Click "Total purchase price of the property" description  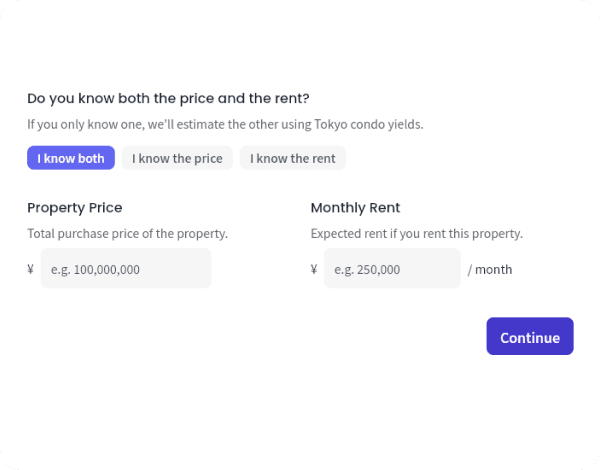point(128,234)
